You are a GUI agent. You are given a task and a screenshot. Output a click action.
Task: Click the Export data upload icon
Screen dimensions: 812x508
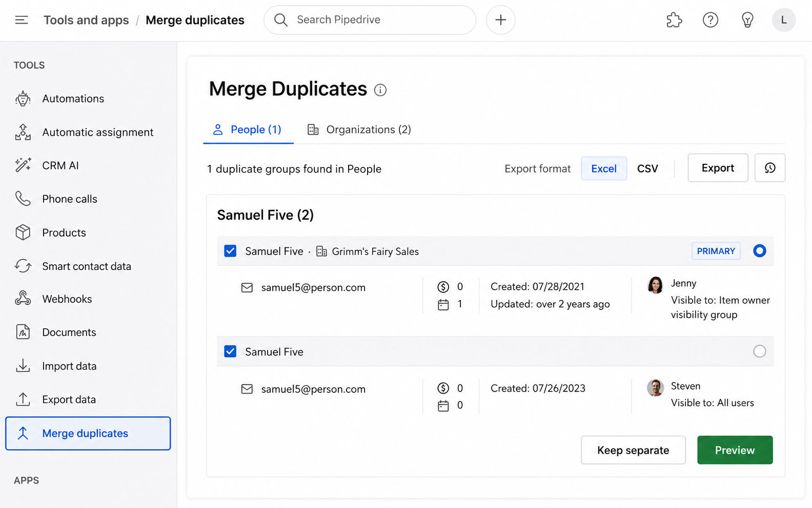[x=23, y=399]
